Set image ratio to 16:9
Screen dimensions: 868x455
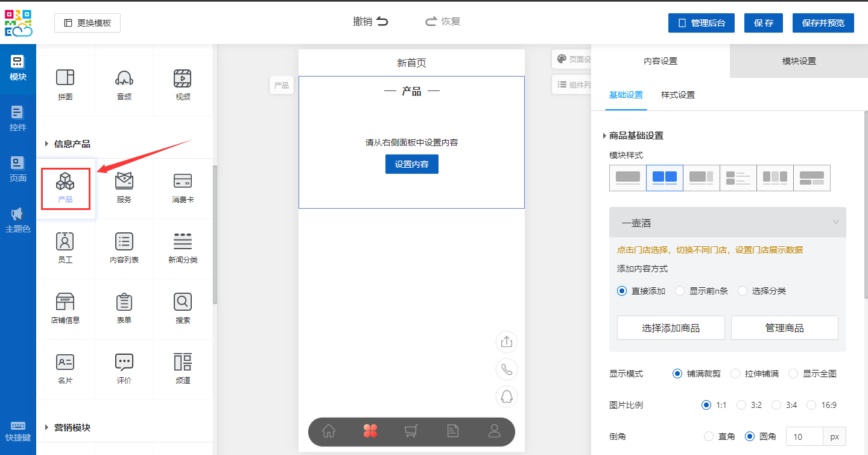click(x=812, y=405)
